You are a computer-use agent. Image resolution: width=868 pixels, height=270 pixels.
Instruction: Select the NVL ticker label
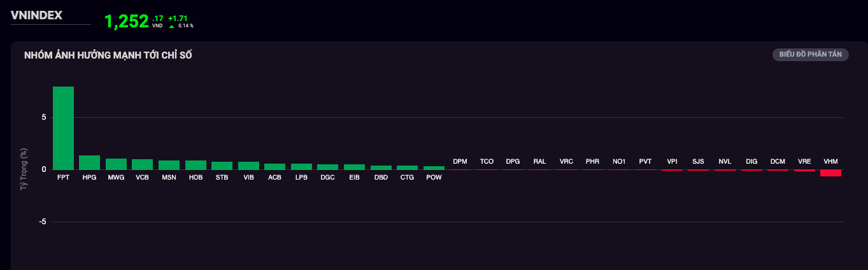725,162
